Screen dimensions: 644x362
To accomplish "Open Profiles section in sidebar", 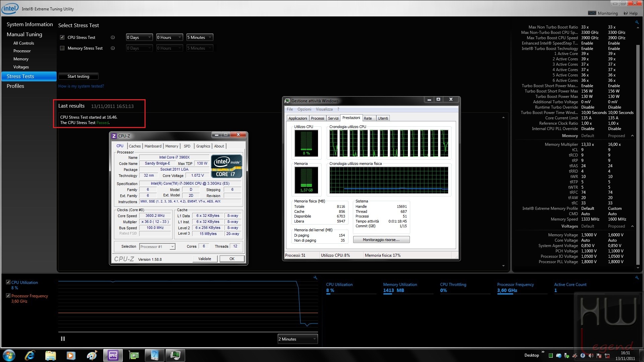I will (15, 86).
